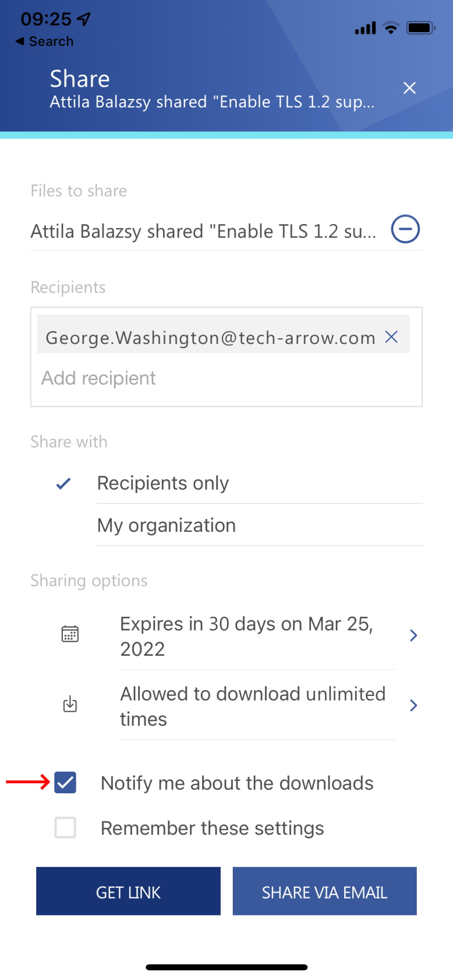Select Recipients only sharing option
The height and width of the screenshot is (980, 453).
coord(259,483)
